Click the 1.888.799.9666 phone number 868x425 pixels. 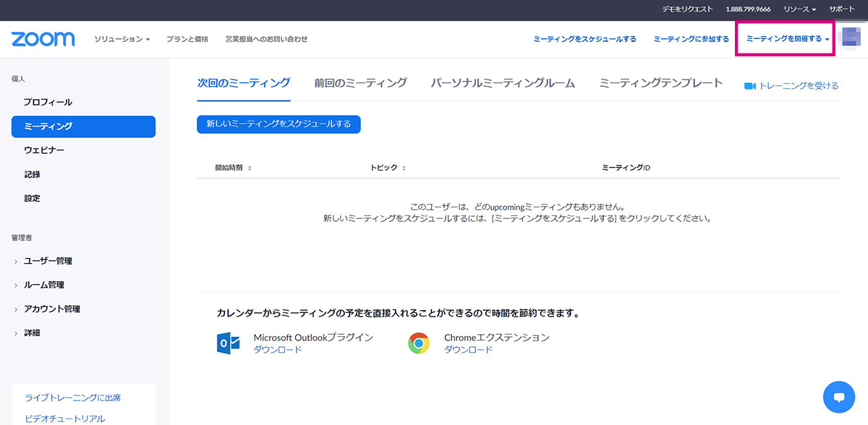[x=748, y=9]
